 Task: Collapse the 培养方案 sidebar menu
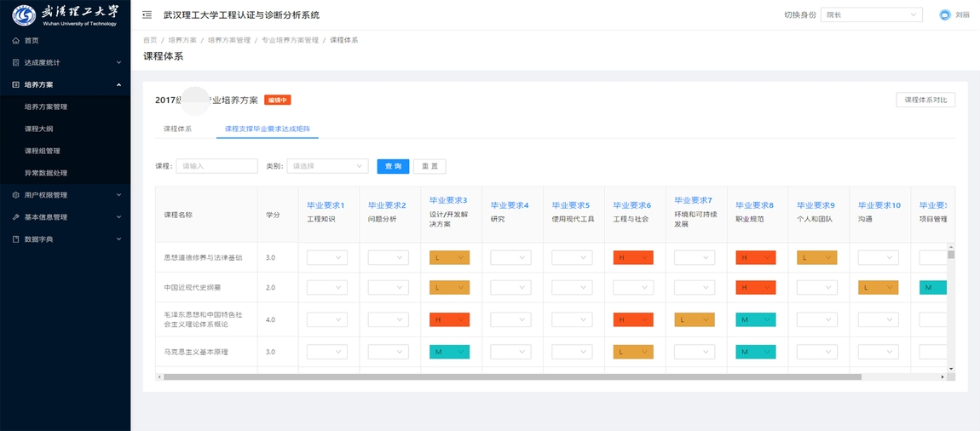click(x=65, y=84)
